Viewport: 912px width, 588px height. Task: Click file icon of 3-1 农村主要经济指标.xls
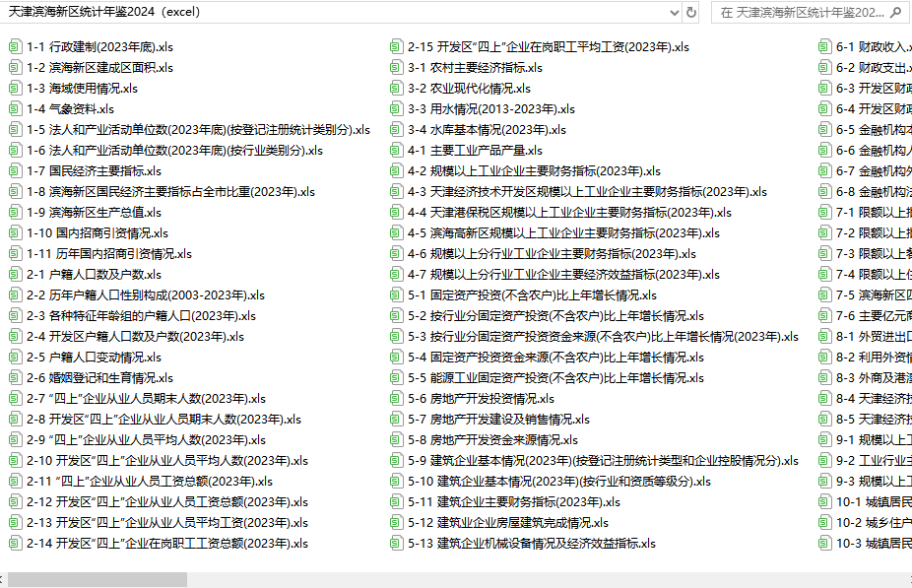(397, 67)
